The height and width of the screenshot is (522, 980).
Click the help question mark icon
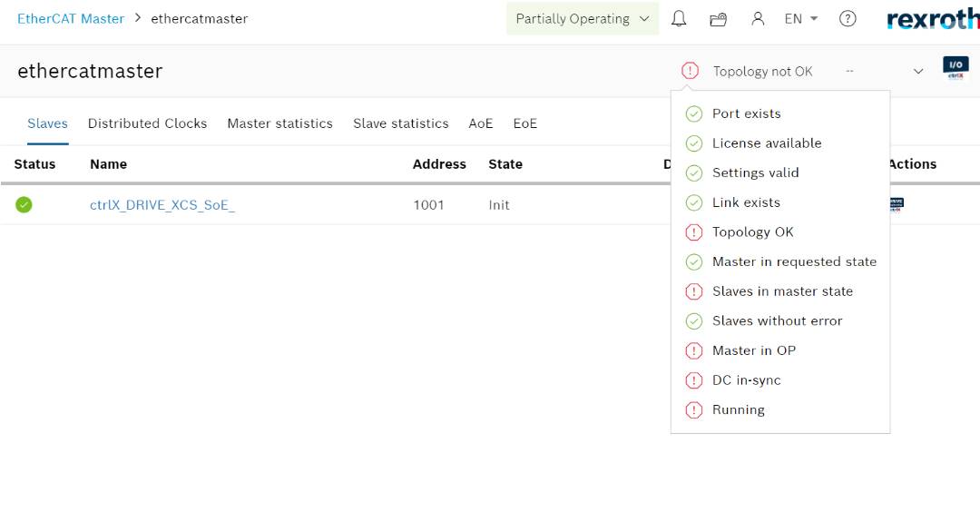[x=848, y=19]
